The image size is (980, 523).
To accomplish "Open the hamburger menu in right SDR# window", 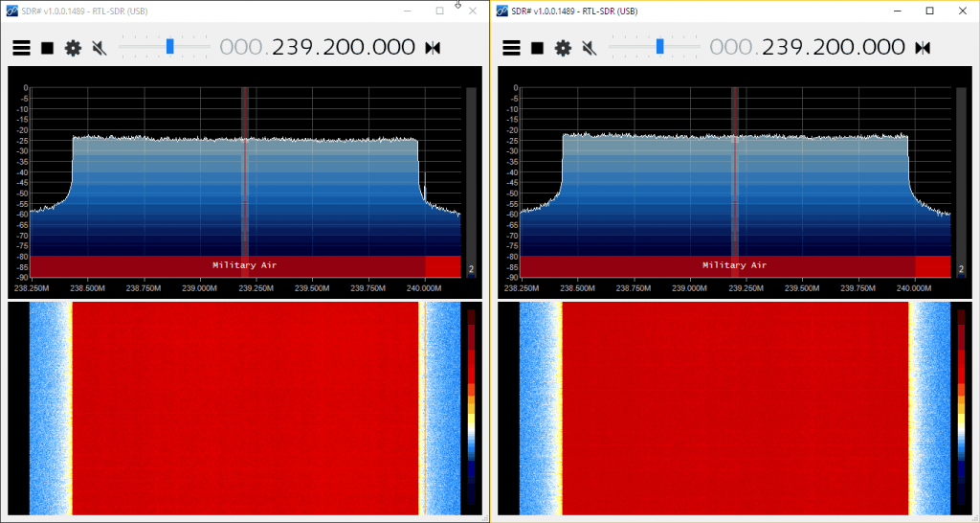I will (x=511, y=48).
